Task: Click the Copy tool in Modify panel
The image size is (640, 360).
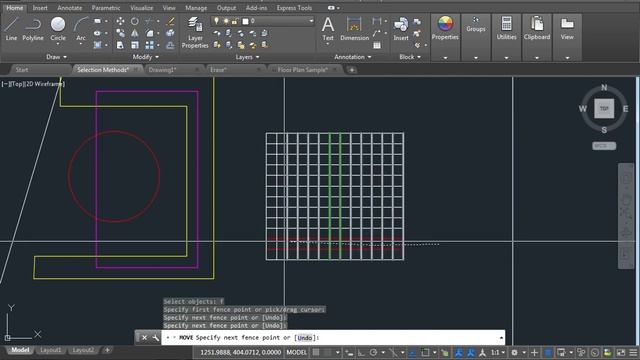Action: tap(120, 33)
